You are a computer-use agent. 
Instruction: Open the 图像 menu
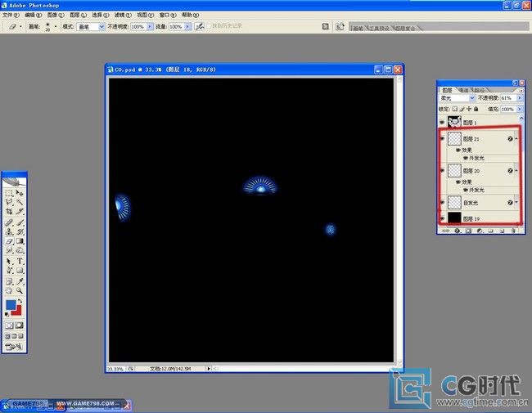(56, 15)
